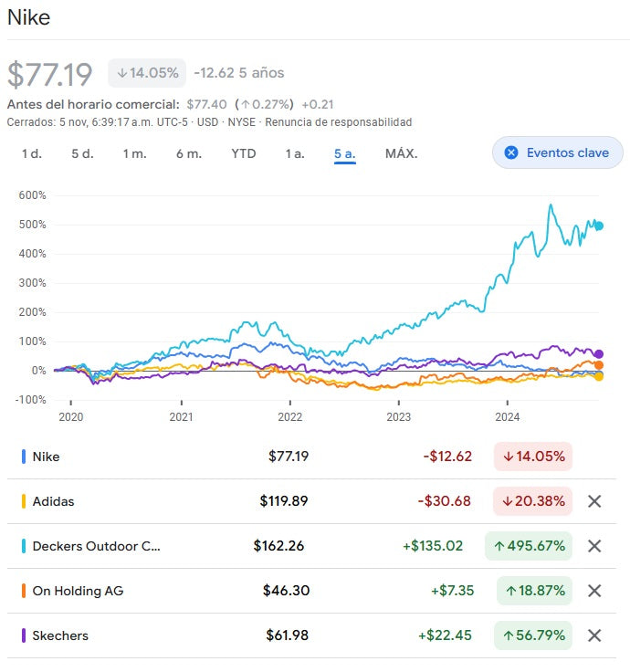The image size is (630, 672).
Task: Click the 2022 label on chart axis
Action: pyautogui.click(x=290, y=417)
